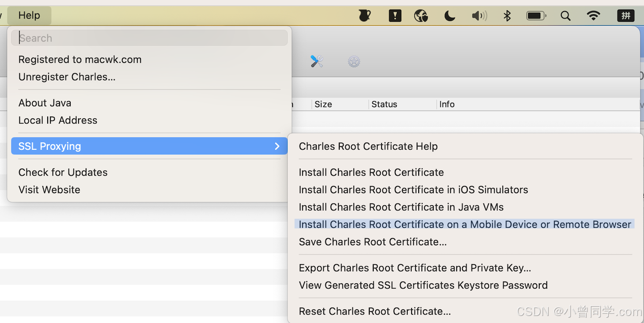Screen dimensions: 644x323
Task: Click the battery status icon
Action: (x=536, y=16)
